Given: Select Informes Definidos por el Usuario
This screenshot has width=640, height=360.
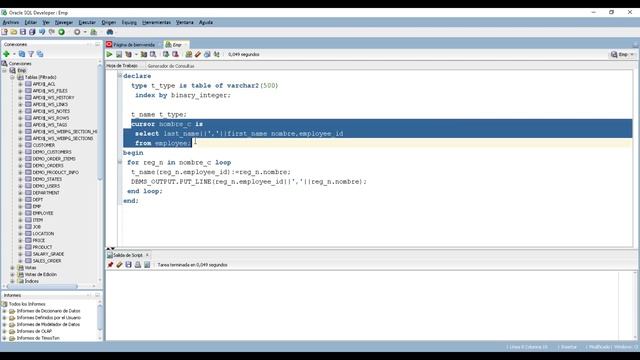Looking at the screenshot, I should coord(49,318).
